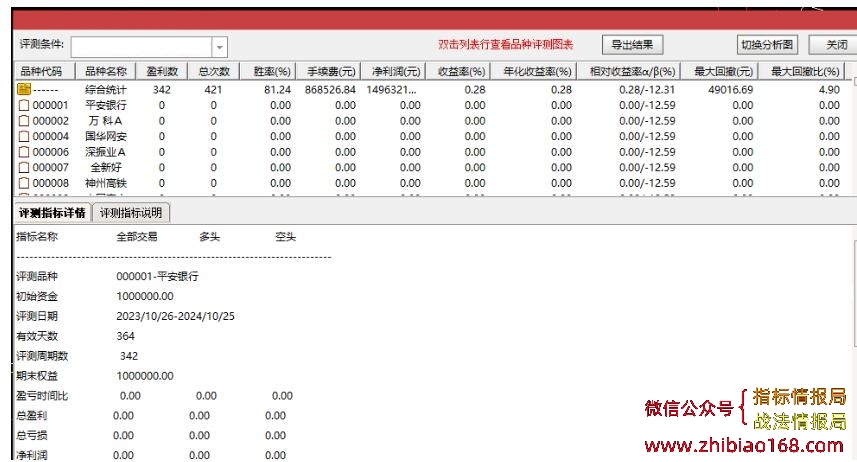Click the document icon for 000006

[24, 151]
